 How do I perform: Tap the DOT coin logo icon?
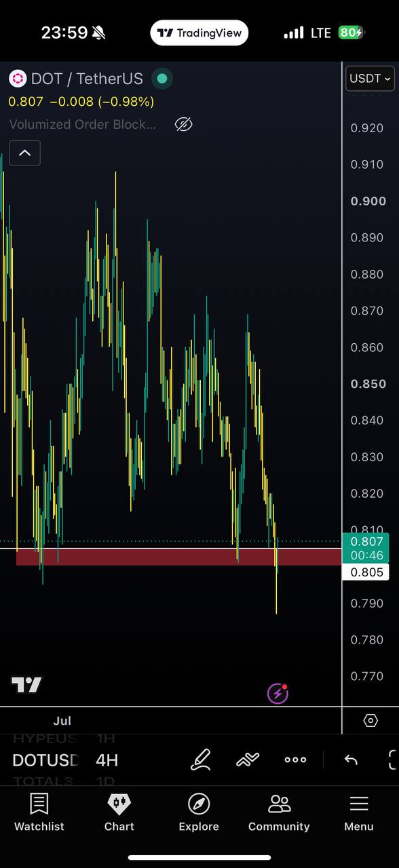(x=17, y=79)
